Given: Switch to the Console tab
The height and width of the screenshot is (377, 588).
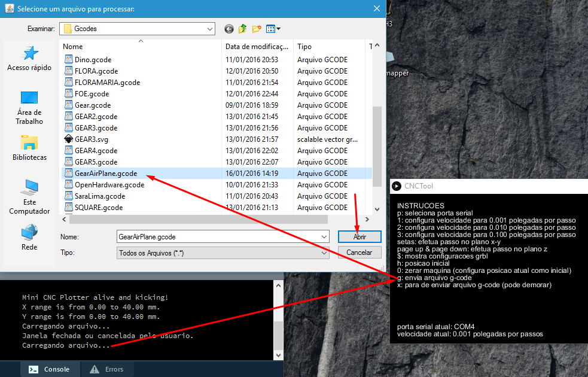Looking at the screenshot, I should point(50,369).
